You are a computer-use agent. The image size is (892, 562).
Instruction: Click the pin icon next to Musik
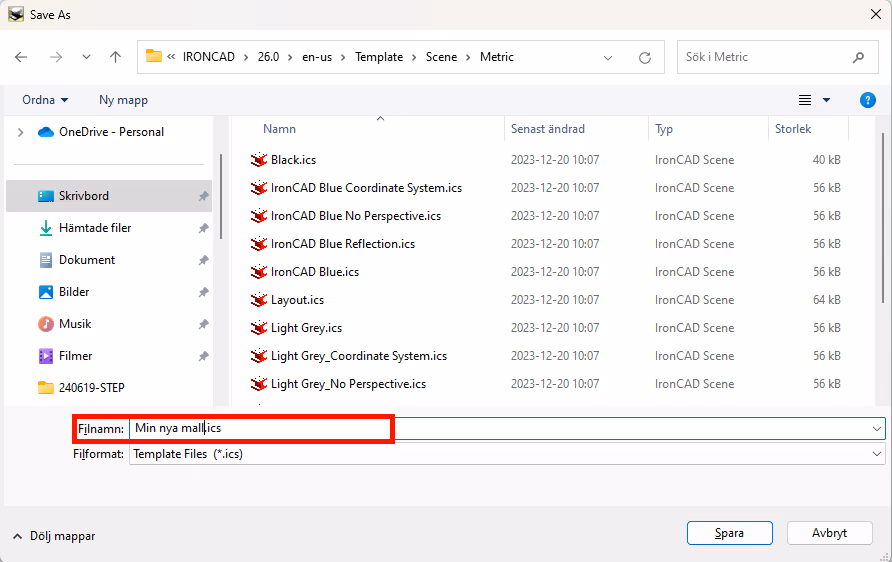pos(203,324)
